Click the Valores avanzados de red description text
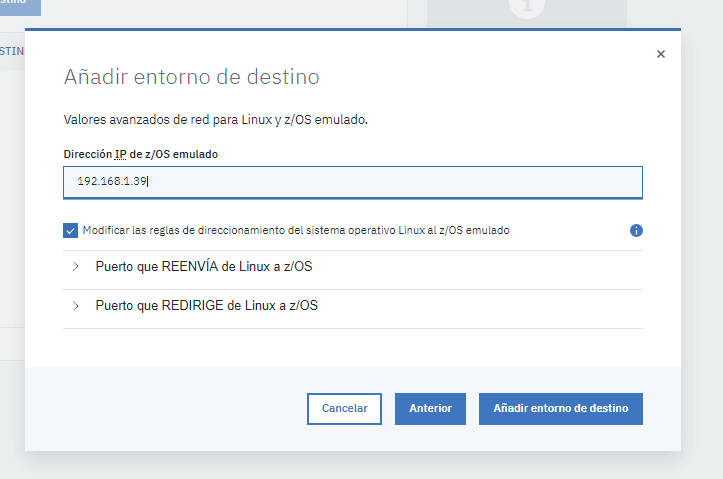The height and width of the screenshot is (479, 723). click(216, 120)
